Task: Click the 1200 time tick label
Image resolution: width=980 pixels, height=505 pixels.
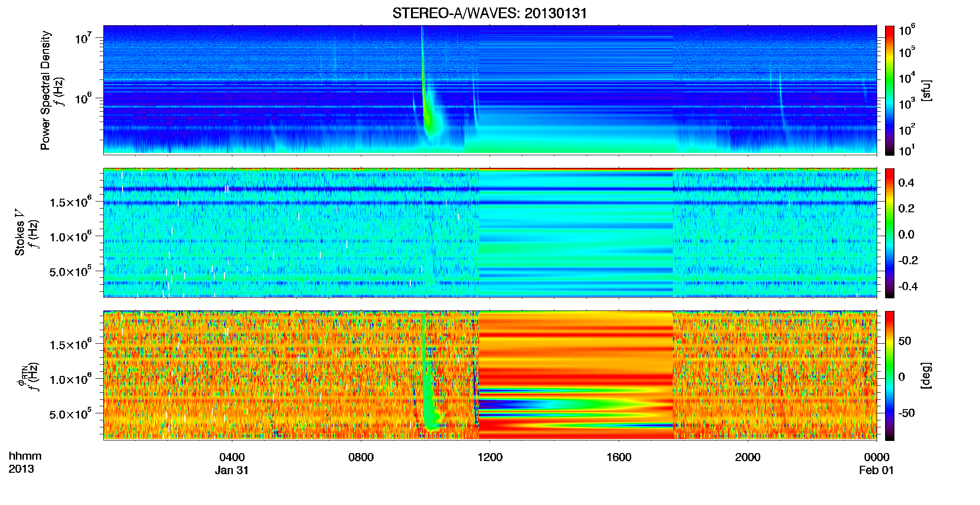Action: click(x=490, y=457)
